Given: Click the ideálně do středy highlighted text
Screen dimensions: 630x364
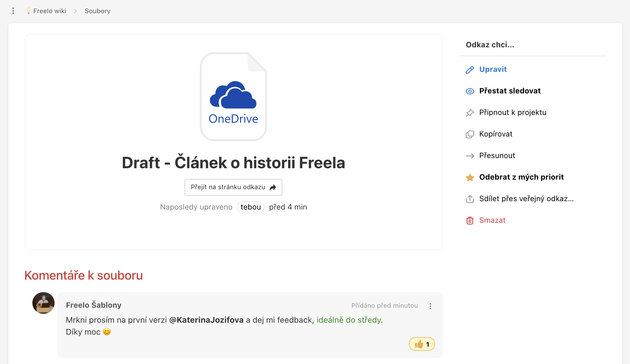Looking at the screenshot, I should [349, 320].
